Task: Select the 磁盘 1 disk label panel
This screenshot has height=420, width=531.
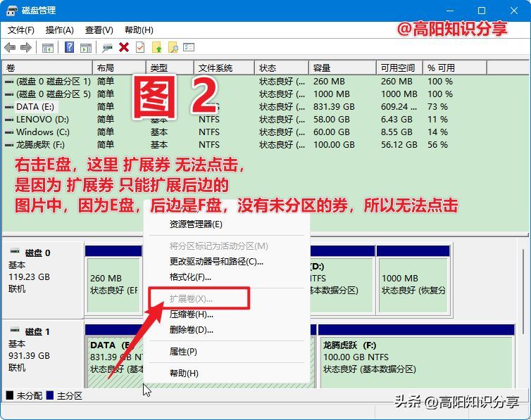Action: (x=43, y=353)
